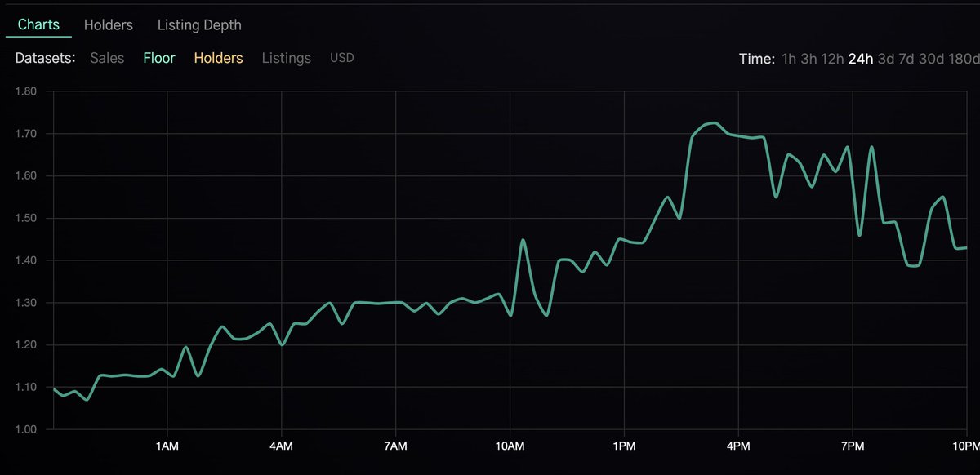Click the 10PM x-axis label

tap(965, 446)
